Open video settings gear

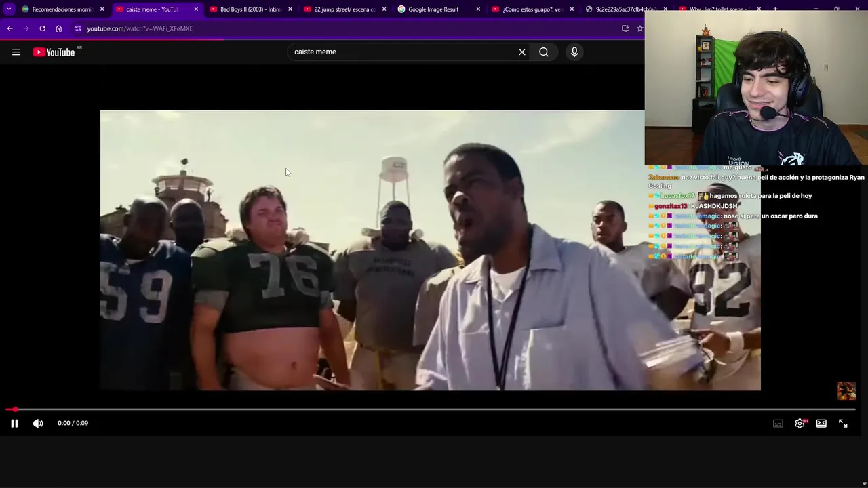tap(800, 423)
